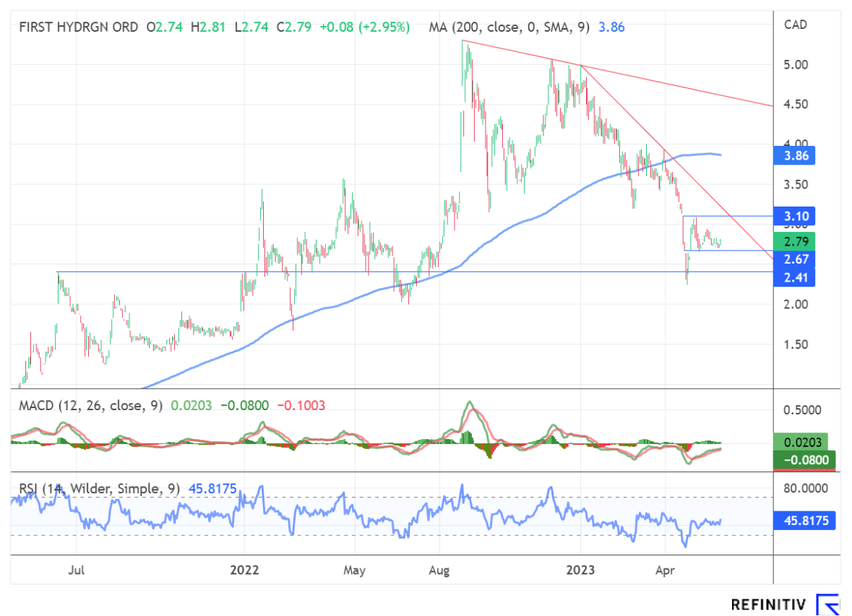Click the 2.67 support level price tag
Image resolution: width=852 pixels, height=616 pixels.
794,259
